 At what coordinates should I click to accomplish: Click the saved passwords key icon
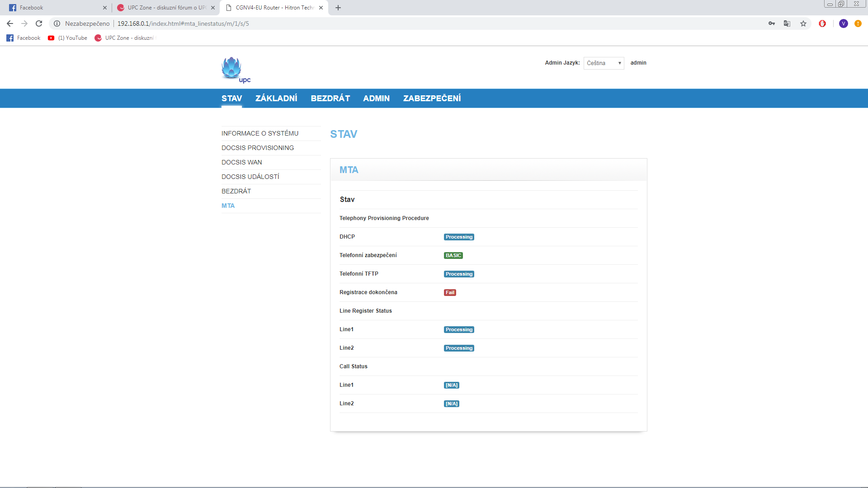click(772, 23)
